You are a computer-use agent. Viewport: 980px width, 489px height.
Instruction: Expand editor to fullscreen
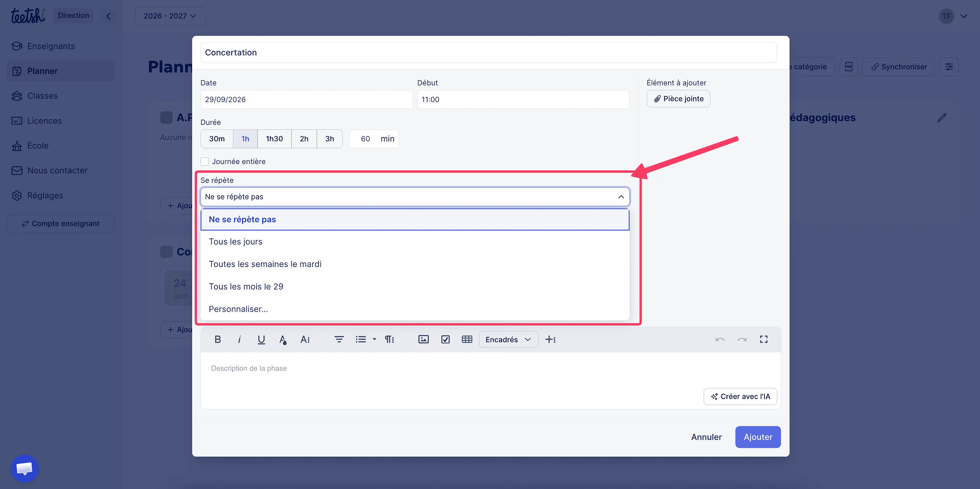[x=763, y=339]
